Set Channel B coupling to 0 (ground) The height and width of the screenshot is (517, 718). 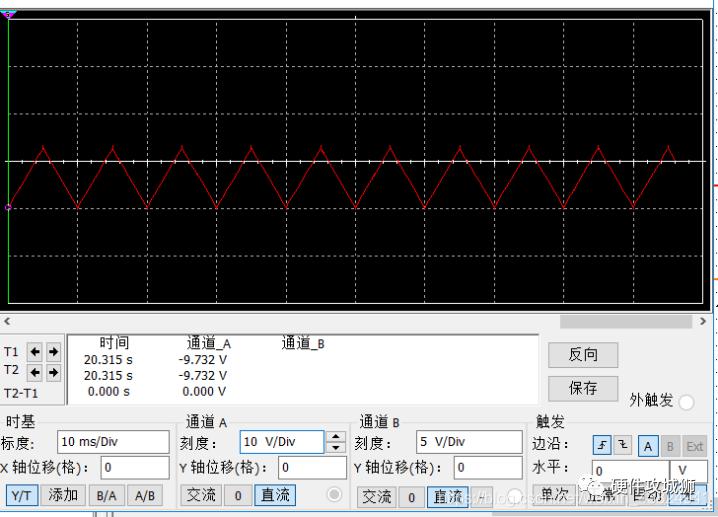pyautogui.click(x=411, y=497)
